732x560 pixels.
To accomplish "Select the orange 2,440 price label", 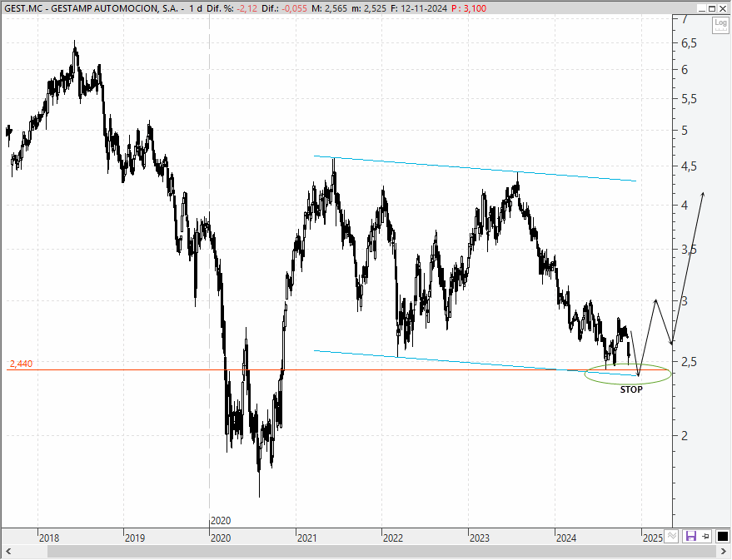I will pos(21,364).
